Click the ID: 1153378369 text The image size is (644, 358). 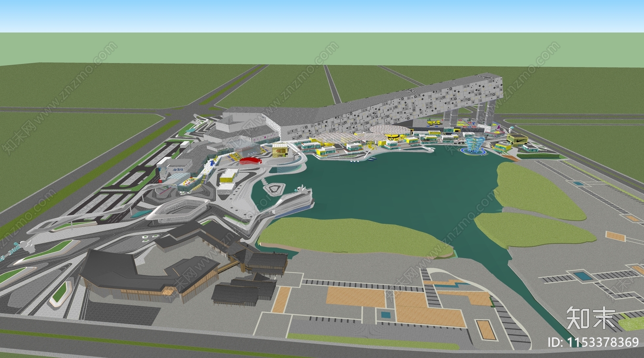click(594, 342)
